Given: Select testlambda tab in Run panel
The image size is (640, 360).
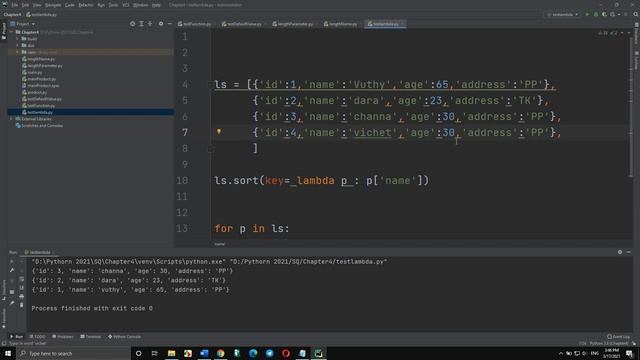Looking at the screenshot, I should (40, 252).
